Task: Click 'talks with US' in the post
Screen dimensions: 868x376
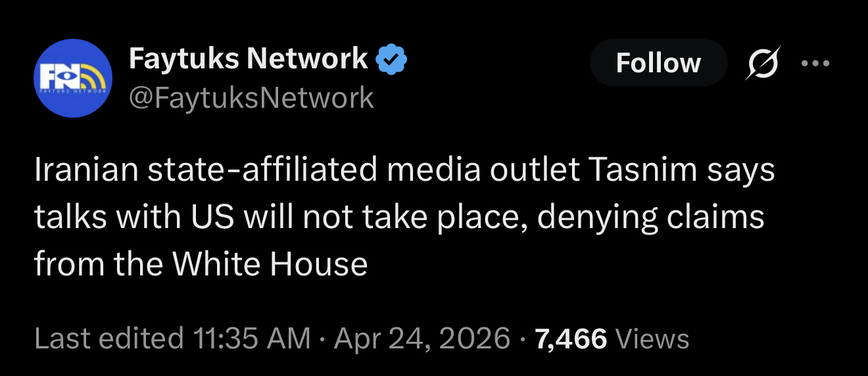Action: point(134,218)
